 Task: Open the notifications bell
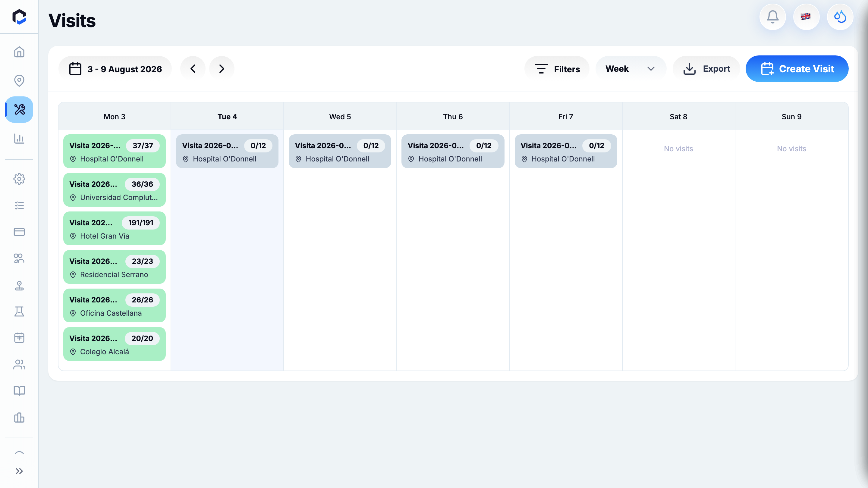(773, 17)
